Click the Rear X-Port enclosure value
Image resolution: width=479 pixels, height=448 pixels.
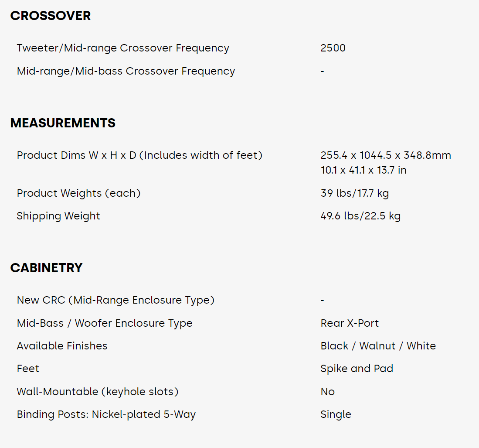pos(350,323)
